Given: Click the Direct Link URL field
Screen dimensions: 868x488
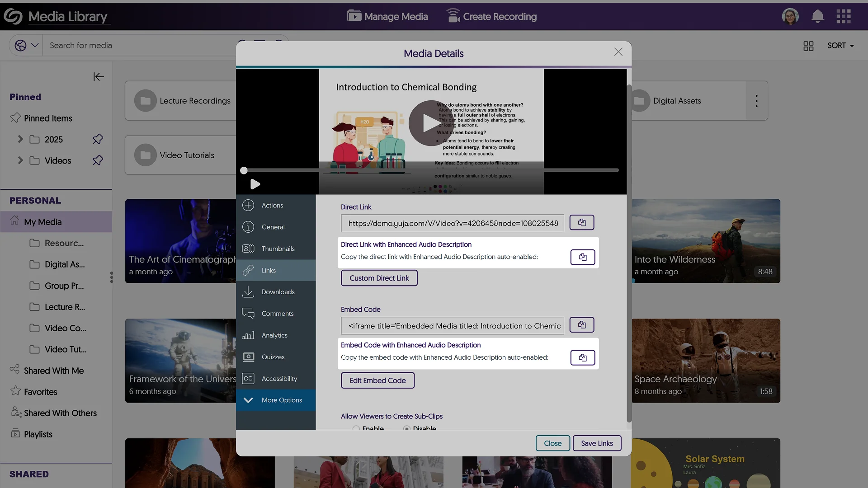Looking at the screenshot, I should (x=452, y=224).
